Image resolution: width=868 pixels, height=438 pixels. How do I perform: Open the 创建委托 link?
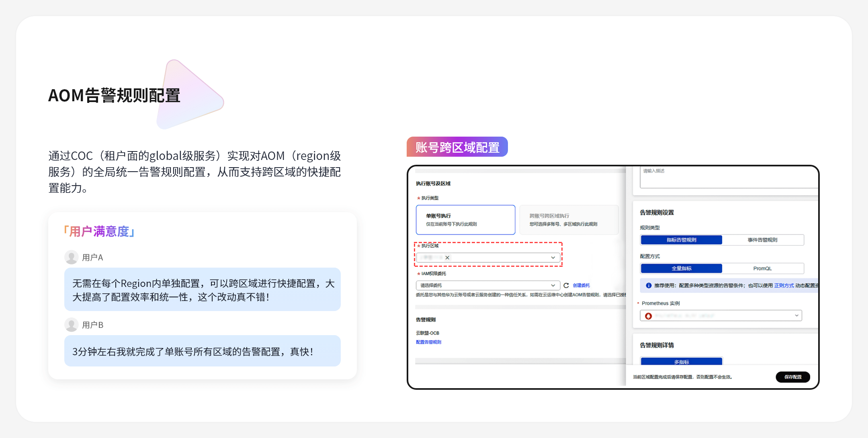pos(581,285)
